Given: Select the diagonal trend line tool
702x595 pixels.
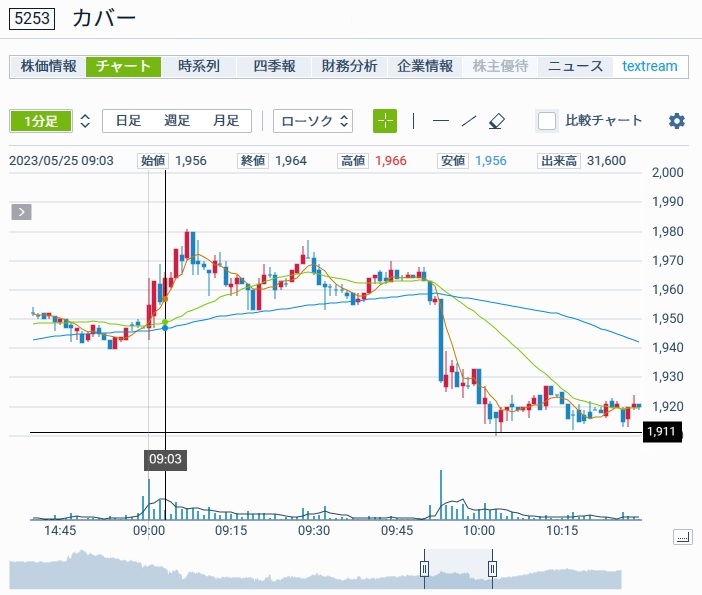Looking at the screenshot, I should click(468, 121).
